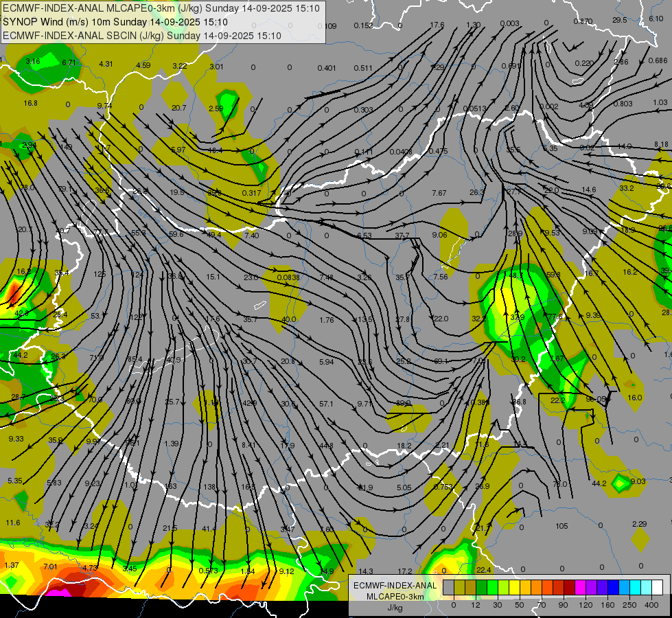Click the scale tick label 400
The width and height of the screenshot is (672, 618).
click(x=651, y=605)
